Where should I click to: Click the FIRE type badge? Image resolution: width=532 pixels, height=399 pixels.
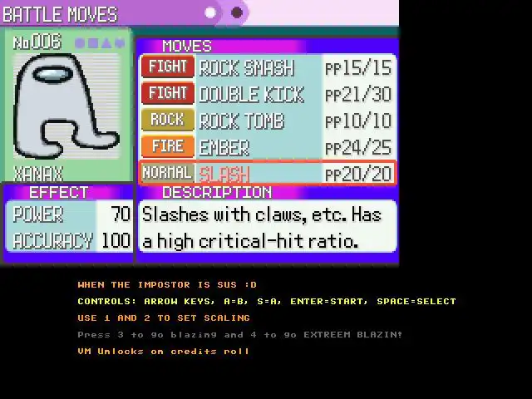[168, 146]
